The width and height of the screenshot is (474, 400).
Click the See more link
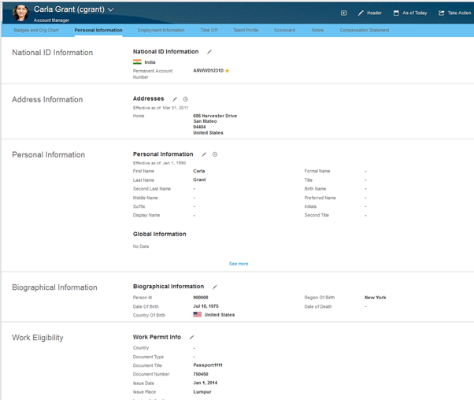coord(239,264)
